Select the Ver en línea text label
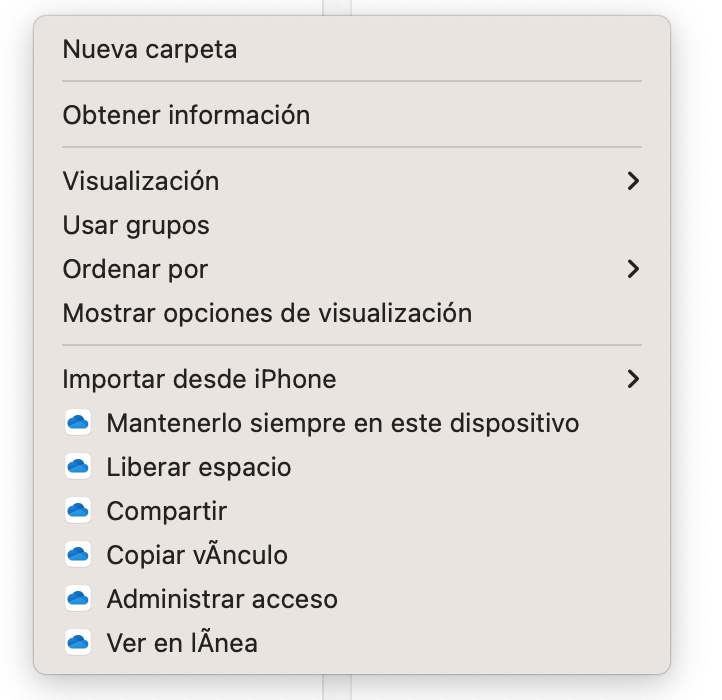This screenshot has height=700, width=722. 182,643
